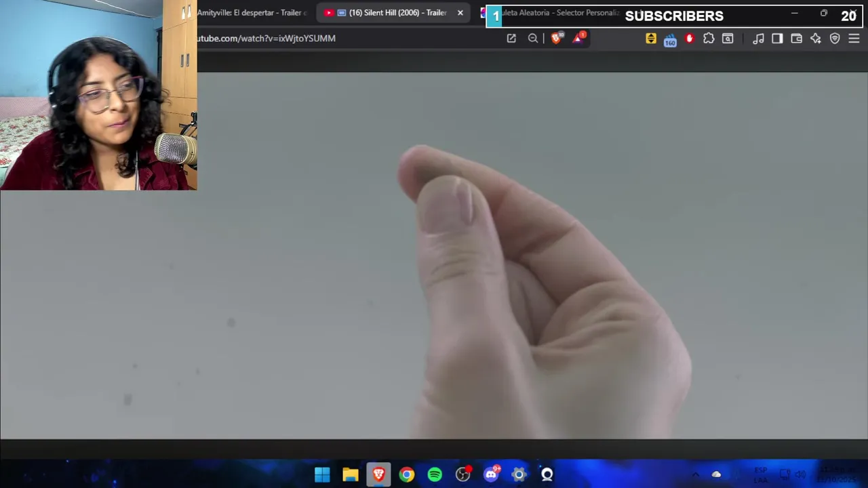The height and width of the screenshot is (488, 868).
Task: Open the taskbar clock and date
Action: 835,474
